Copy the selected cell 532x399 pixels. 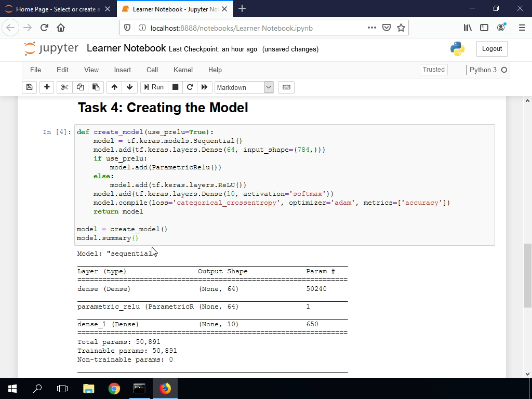[x=80, y=87]
